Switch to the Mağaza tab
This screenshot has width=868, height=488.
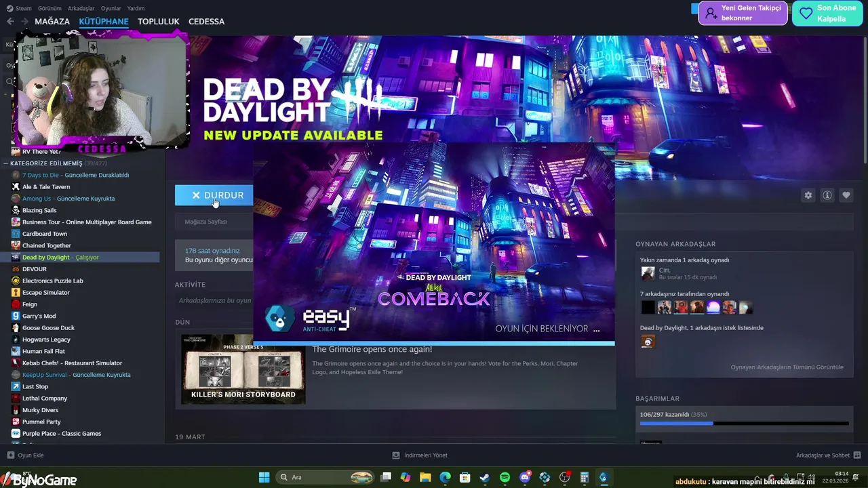pyautogui.click(x=52, y=21)
